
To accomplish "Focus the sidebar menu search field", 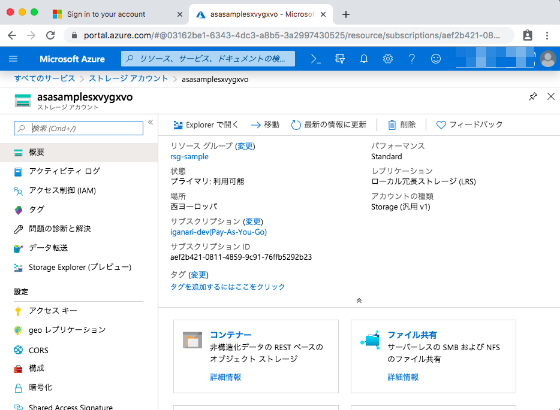I will (x=79, y=128).
